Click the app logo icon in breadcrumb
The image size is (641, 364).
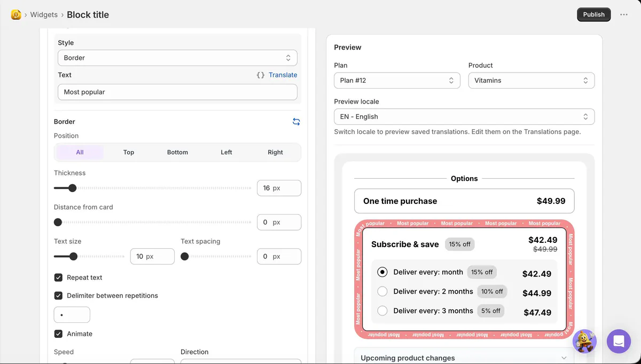click(x=16, y=15)
